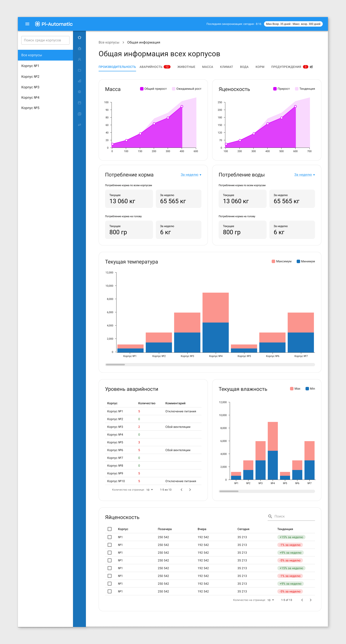The width and height of the screenshot is (346, 644).
Task: Open the settings sliders icon in sidebar
Action: (x=79, y=125)
